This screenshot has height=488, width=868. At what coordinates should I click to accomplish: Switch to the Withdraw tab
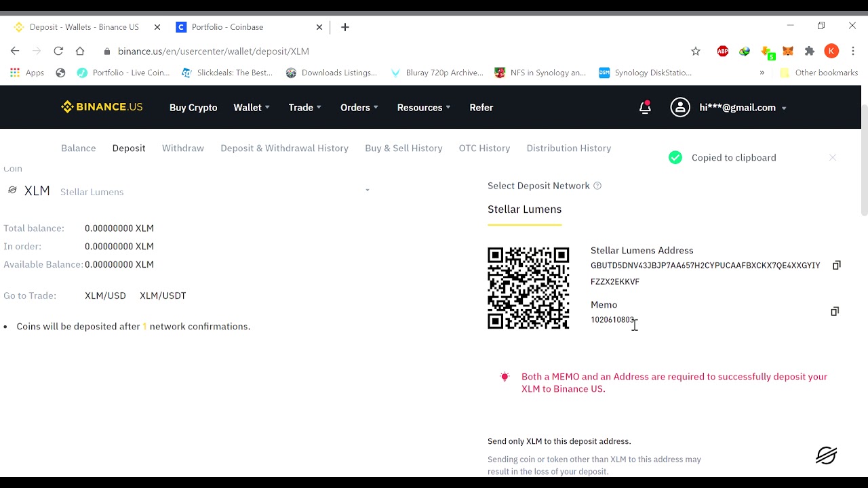(x=183, y=148)
